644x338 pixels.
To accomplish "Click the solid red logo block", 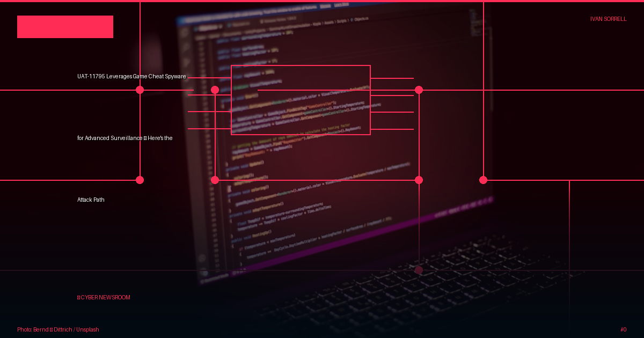I will tap(65, 27).
